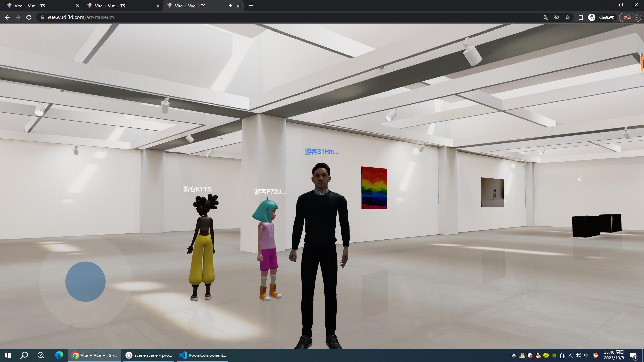Reload the art-museum page
Image resolution: width=644 pixels, height=362 pixels.
point(29,17)
